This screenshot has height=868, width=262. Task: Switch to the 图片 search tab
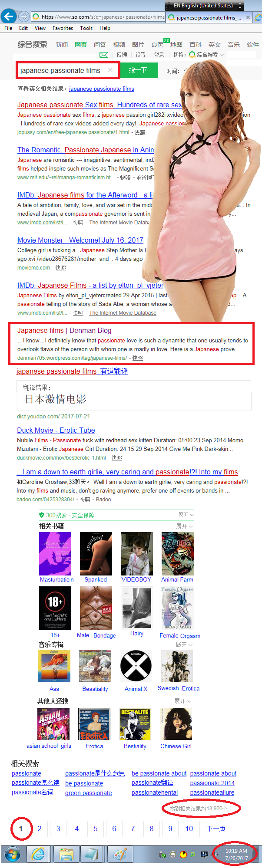(x=138, y=45)
